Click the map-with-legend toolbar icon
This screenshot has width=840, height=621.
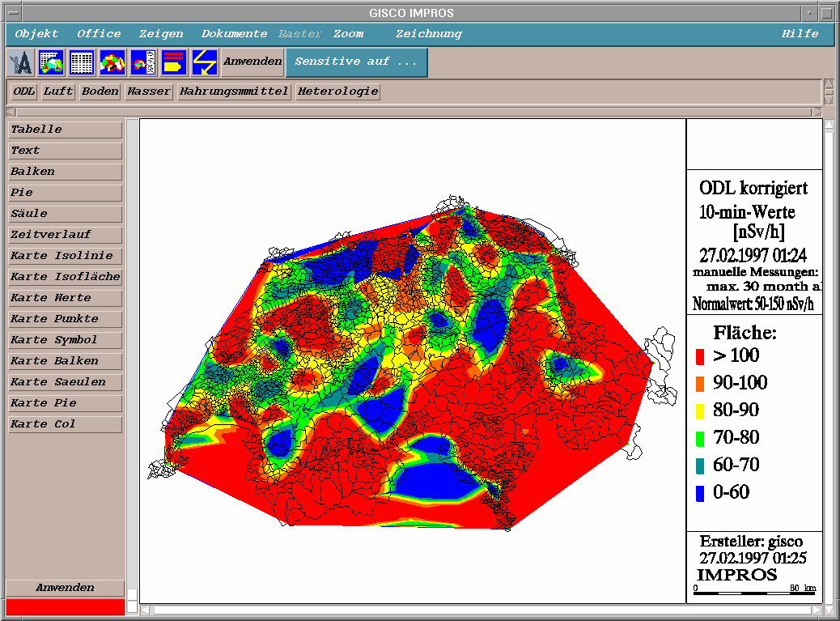click(143, 62)
